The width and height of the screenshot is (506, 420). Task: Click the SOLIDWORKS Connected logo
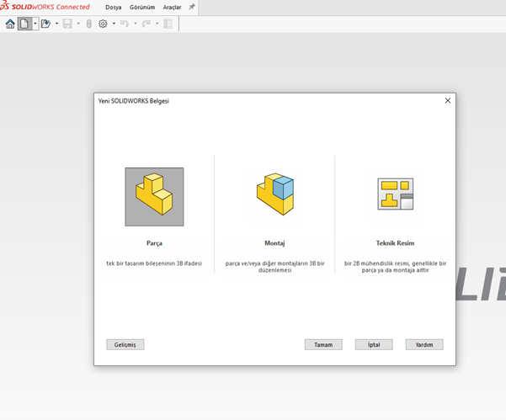[45, 7]
